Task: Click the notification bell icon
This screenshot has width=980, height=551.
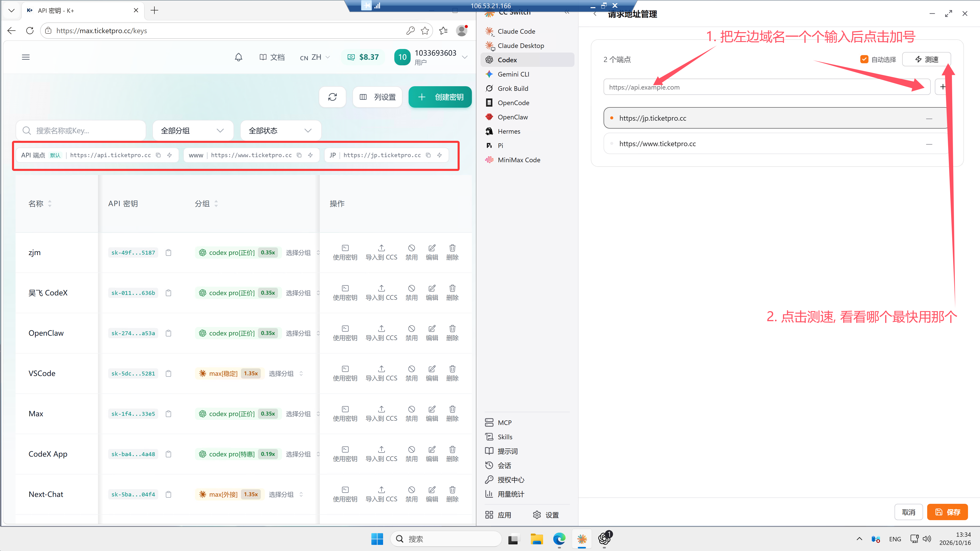Action: tap(239, 57)
